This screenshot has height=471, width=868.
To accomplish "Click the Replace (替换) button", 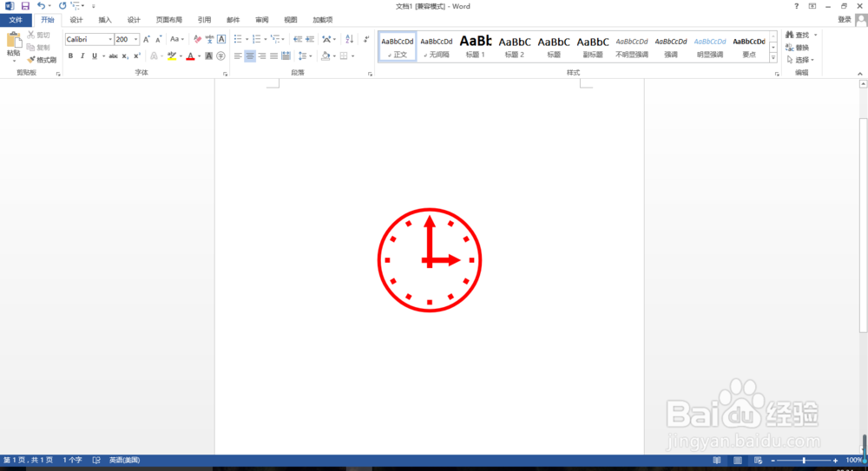I will 798,47.
